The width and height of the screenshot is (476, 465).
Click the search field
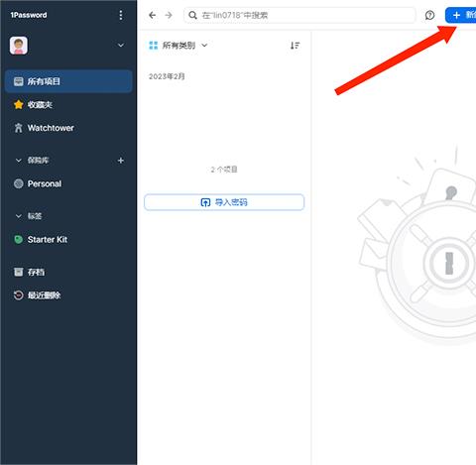tap(299, 15)
